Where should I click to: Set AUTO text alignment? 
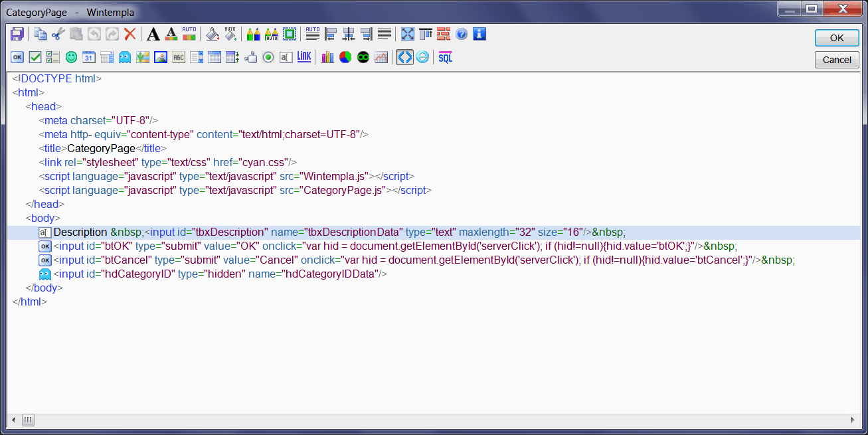[x=313, y=34]
